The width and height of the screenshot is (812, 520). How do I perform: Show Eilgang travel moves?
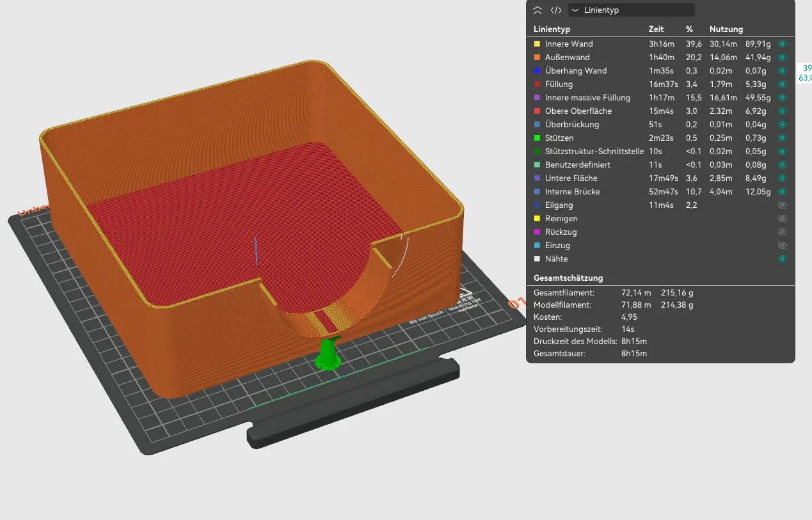pyautogui.click(x=782, y=205)
